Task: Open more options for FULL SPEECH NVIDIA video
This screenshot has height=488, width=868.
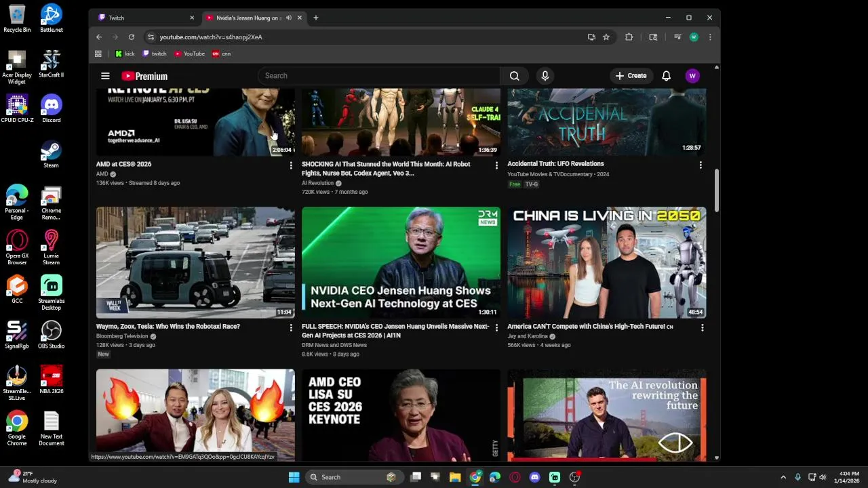Action: pos(496,327)
